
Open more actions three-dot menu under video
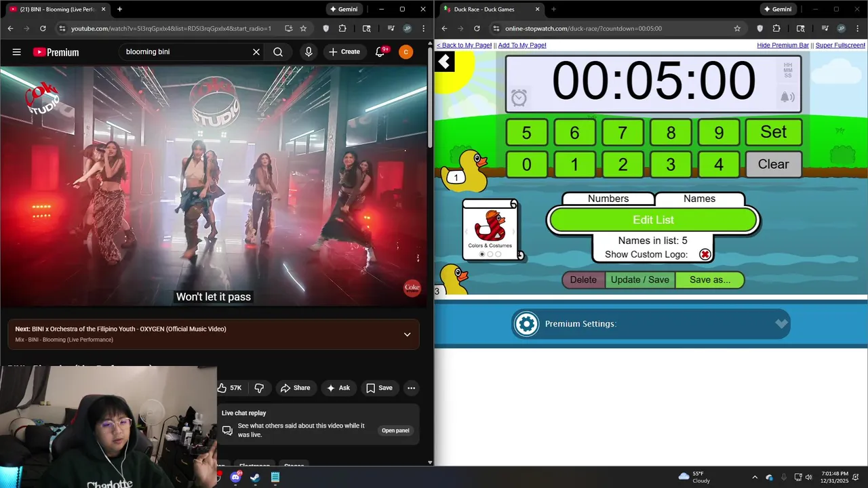[x=411, y=388]
